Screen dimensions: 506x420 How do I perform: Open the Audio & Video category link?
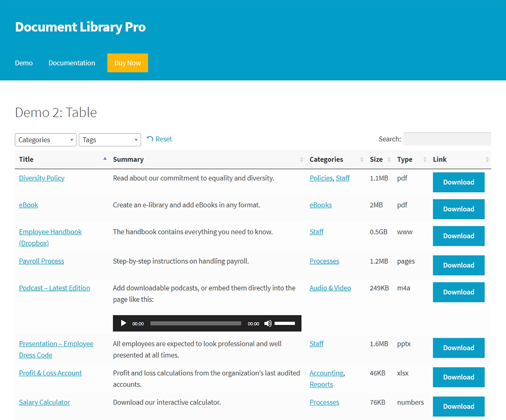pos(330,288)
